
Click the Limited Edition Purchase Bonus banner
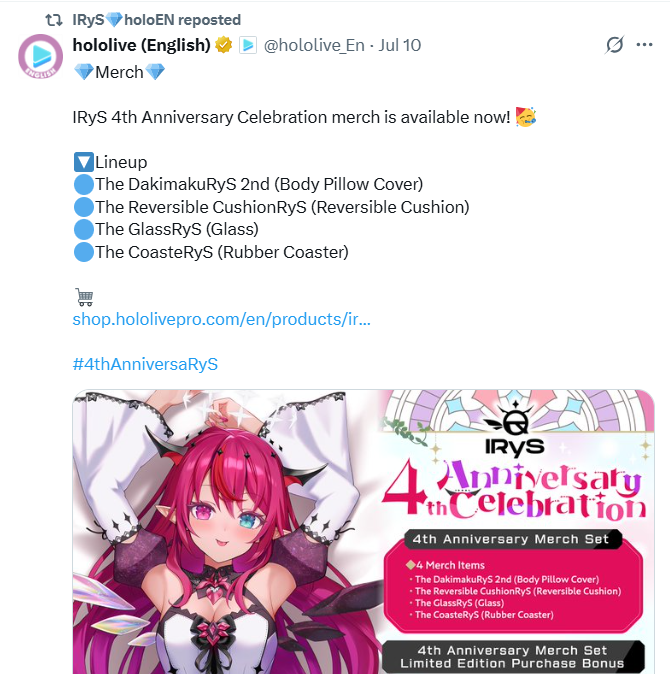pos(513,656)
